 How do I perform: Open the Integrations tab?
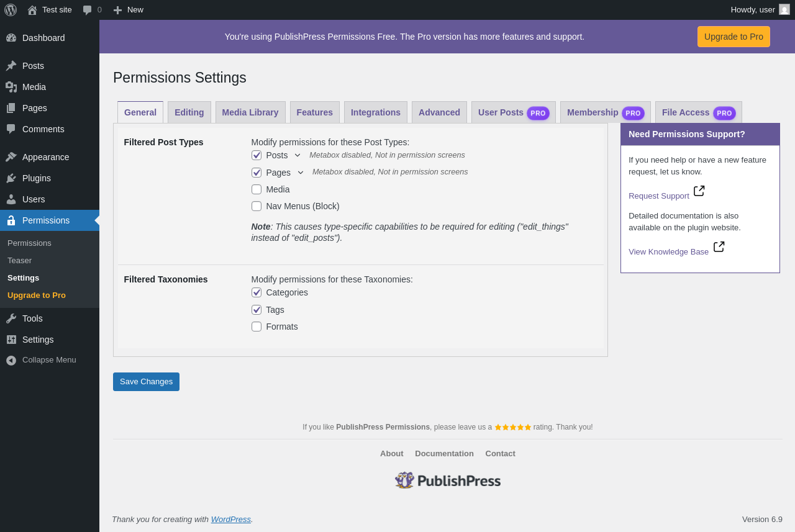(x=376, y=112)
